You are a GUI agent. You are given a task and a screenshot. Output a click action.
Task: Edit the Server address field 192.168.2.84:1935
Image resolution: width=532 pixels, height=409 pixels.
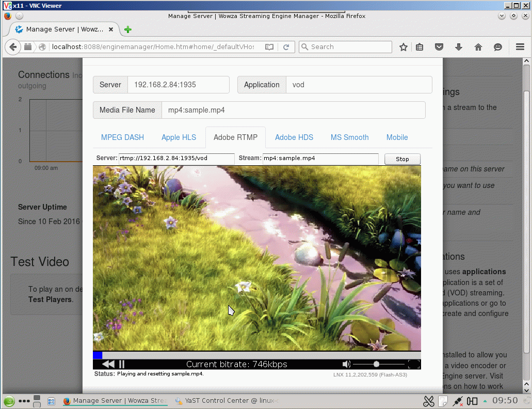[178, 85]
